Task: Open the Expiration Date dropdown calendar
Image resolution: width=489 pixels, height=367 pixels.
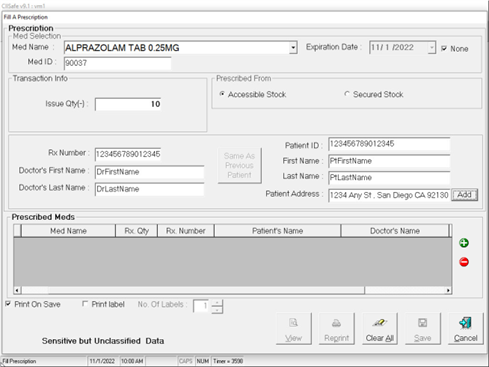Action: (x=432, y=48)
